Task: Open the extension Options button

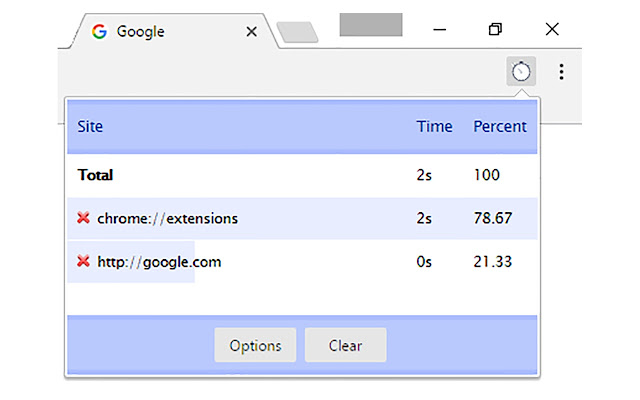Action: (255, 346)
